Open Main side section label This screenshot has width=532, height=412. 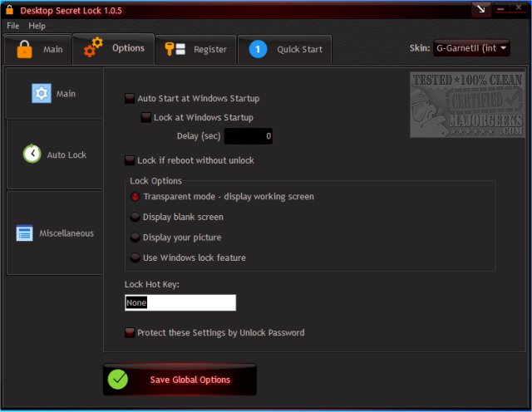tap(66, 94)
